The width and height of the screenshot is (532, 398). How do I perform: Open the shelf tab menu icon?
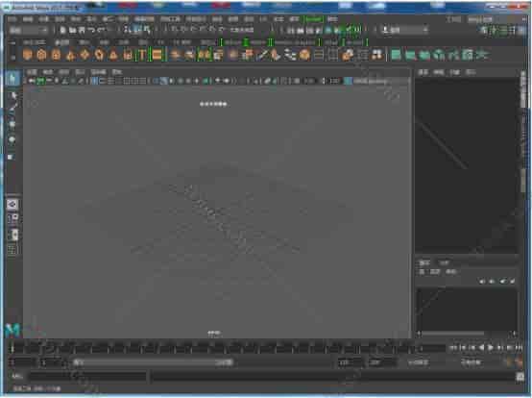(x=12, y=43)
